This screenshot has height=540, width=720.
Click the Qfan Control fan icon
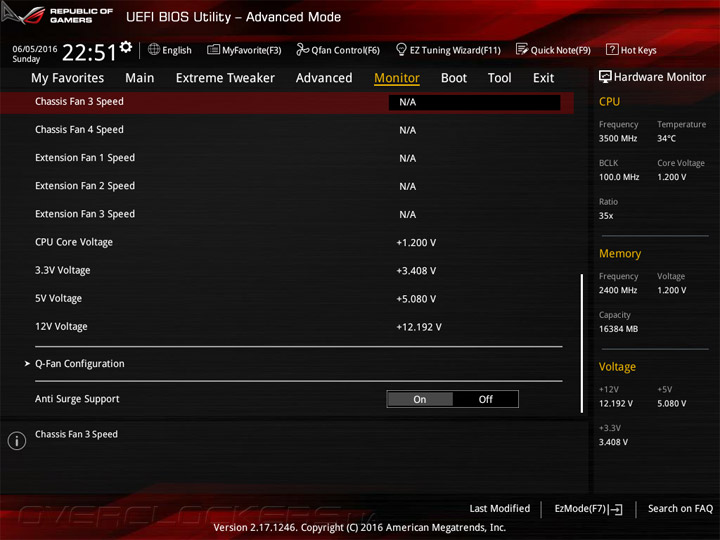coord(302,49)
